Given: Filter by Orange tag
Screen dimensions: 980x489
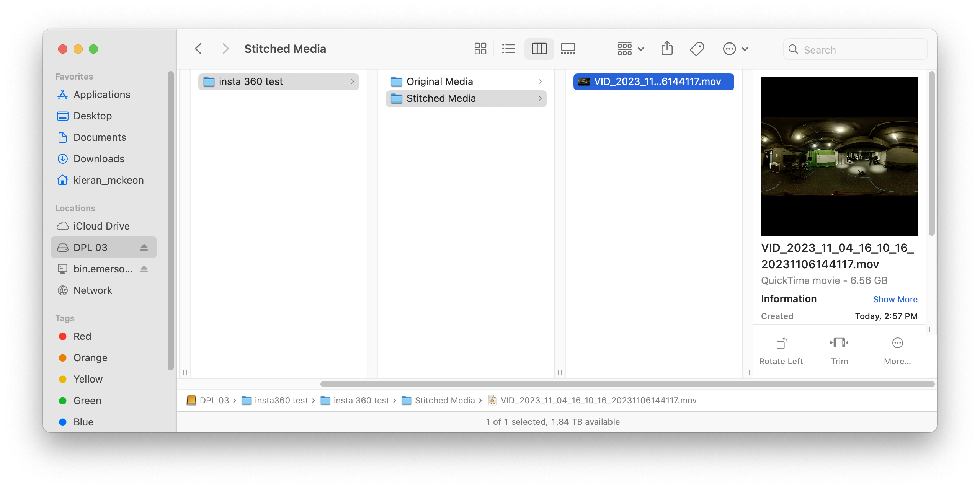Looking at the screenshot, I should [103, 358].
